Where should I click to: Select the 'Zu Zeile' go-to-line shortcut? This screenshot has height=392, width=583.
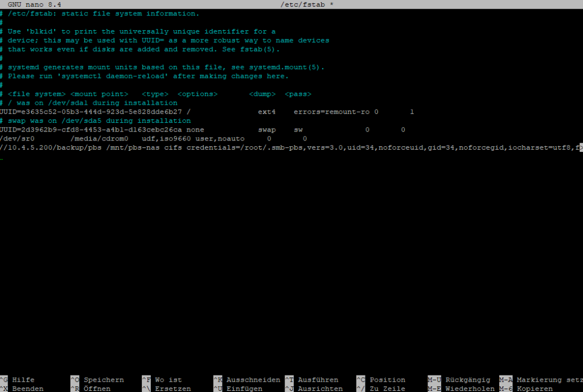[387, 389]
